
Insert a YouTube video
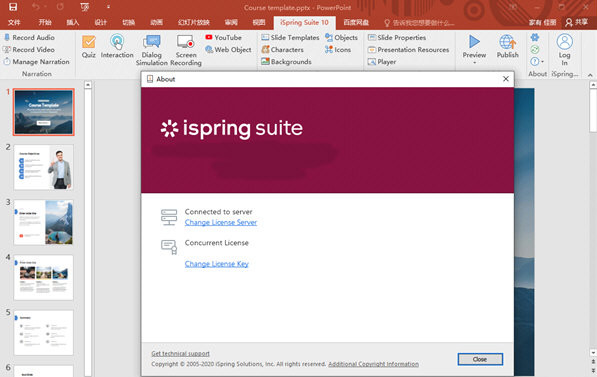click(x=223, y=37)
